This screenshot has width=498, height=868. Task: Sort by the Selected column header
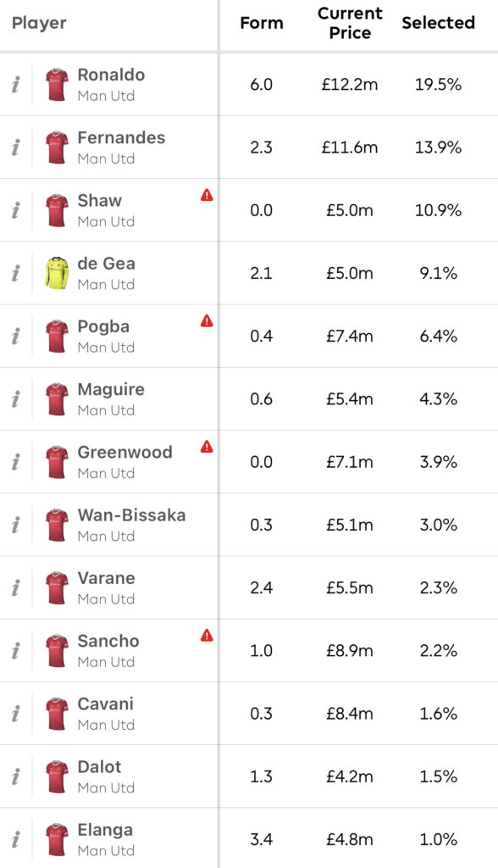coord(438,23)
